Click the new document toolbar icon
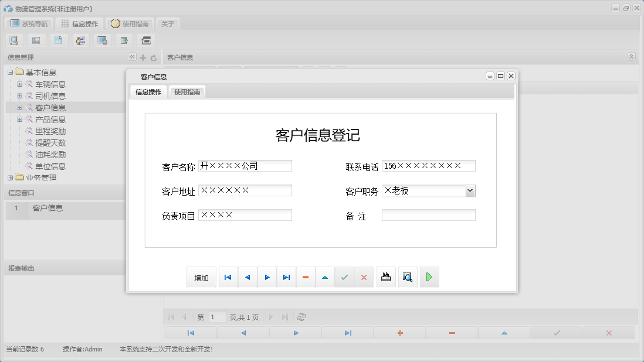Viewport: 644px width, 362px height. (x=58, y=40)
